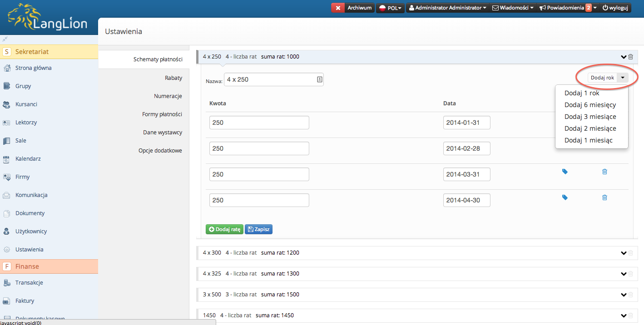
Task: Expand the 4 x 300 payment scheme
Action: tap(623, 253)
